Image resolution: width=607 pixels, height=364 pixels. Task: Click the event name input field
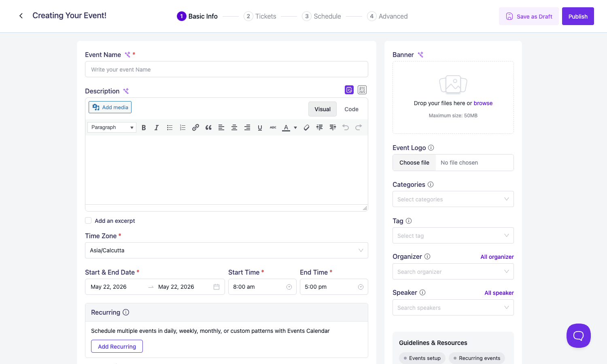(227, 69)
